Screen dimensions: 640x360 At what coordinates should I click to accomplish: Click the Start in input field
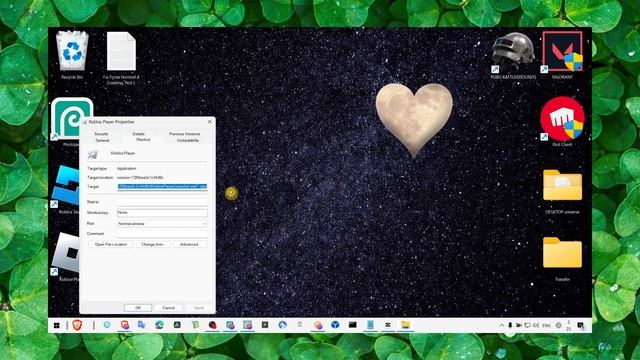(x=162, y=202)
